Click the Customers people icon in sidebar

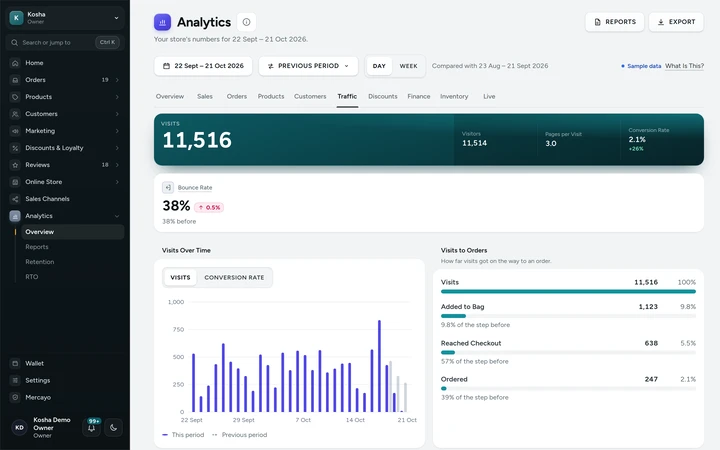point(15,114)
